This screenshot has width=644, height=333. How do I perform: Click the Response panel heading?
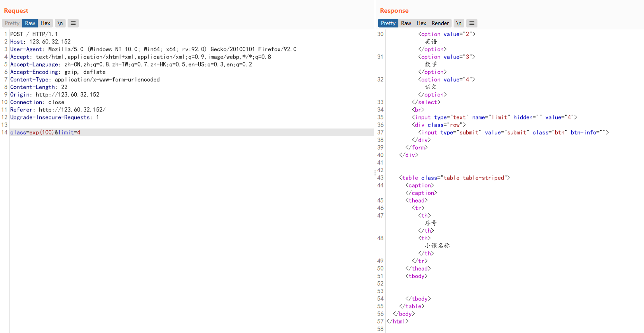(x=394, y=11)
